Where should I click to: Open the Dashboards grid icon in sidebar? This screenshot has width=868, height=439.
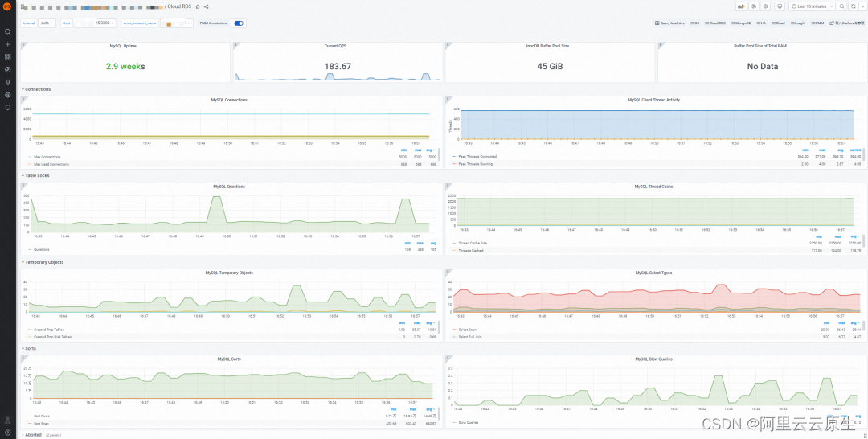(x=8, y=57)
